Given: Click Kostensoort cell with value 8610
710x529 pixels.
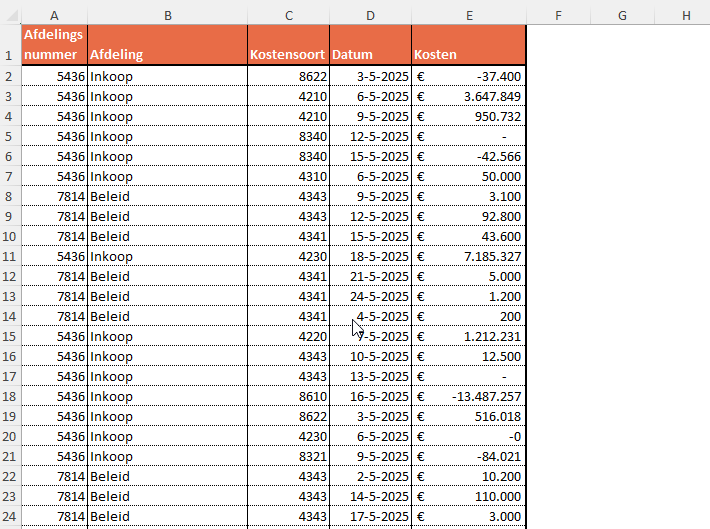Looking at the screenshot, I should (x=289, y=396).
